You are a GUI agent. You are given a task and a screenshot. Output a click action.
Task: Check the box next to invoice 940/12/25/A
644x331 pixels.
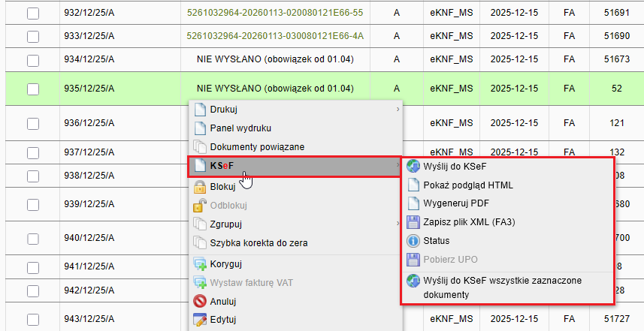pos(33,239)
